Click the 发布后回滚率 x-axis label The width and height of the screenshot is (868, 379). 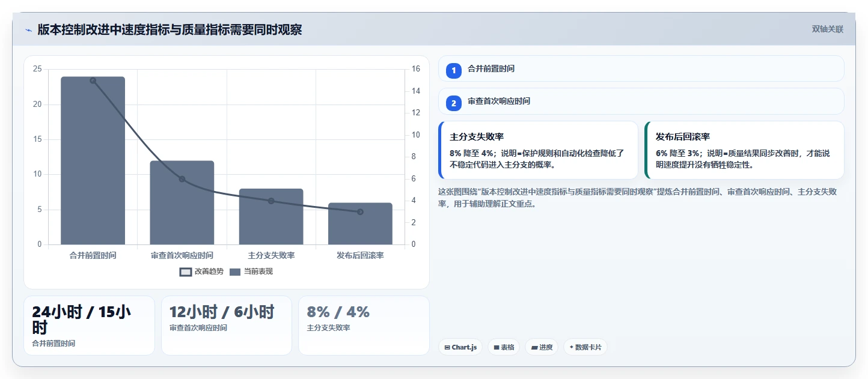coord(360,255)
